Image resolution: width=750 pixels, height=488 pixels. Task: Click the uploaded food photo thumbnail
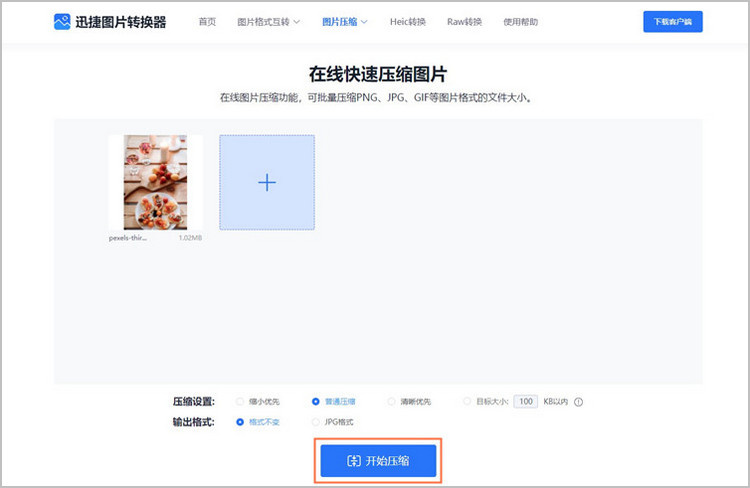[155, 184]
